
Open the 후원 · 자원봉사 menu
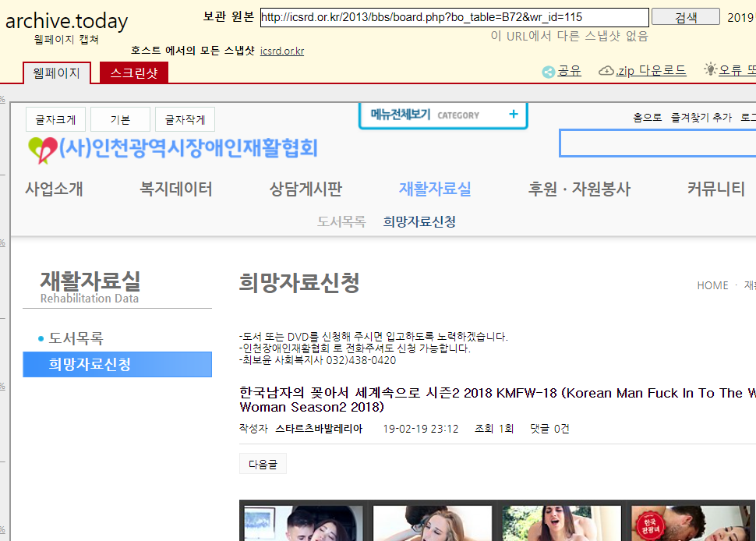tap(579, 189)
